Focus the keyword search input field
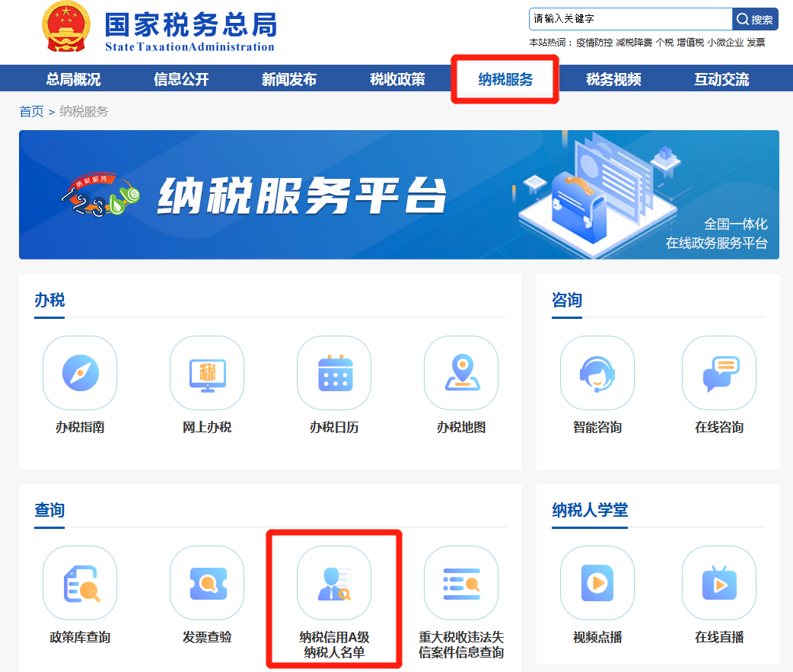 [630, 19]
